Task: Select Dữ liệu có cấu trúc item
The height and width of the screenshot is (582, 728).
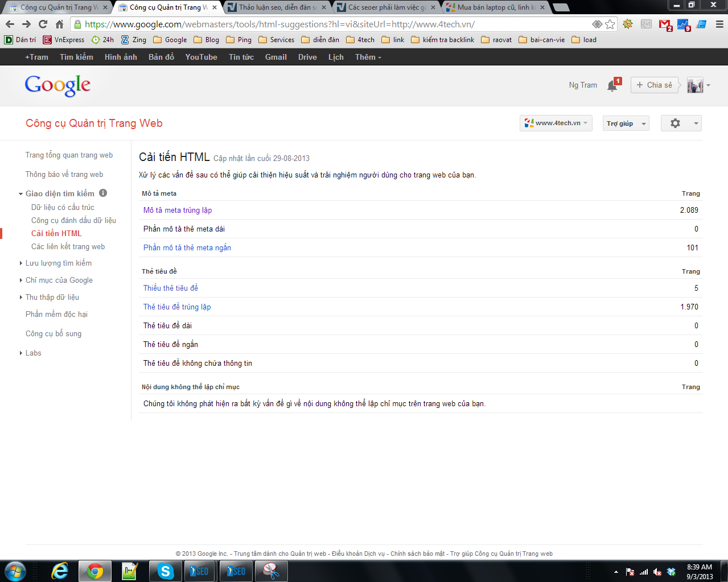Action: click(63, 207)
